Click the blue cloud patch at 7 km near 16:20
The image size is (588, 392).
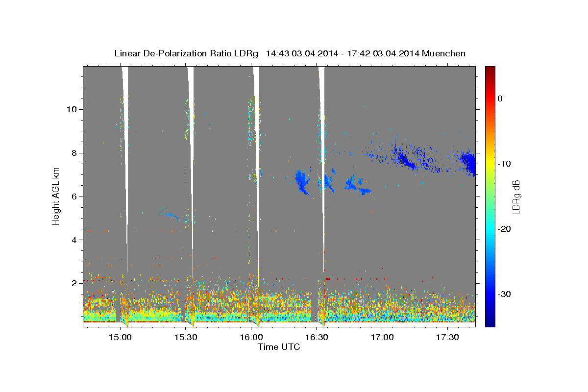coord(302,181)
